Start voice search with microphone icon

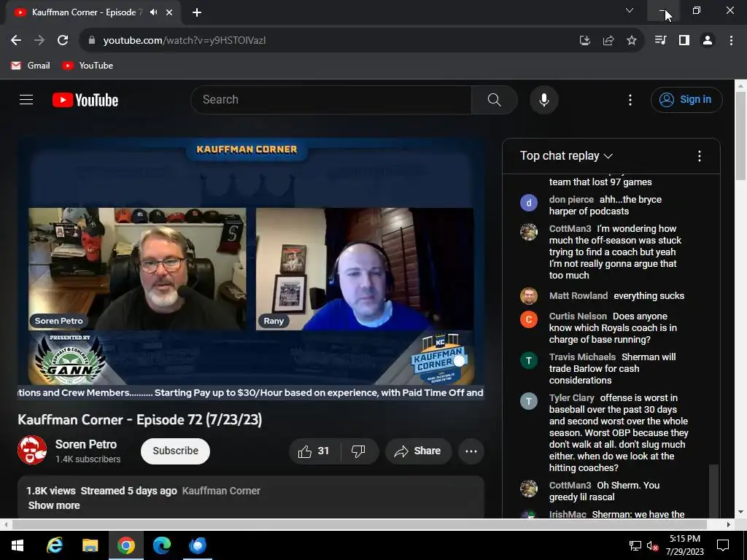(x=544, y=99)
